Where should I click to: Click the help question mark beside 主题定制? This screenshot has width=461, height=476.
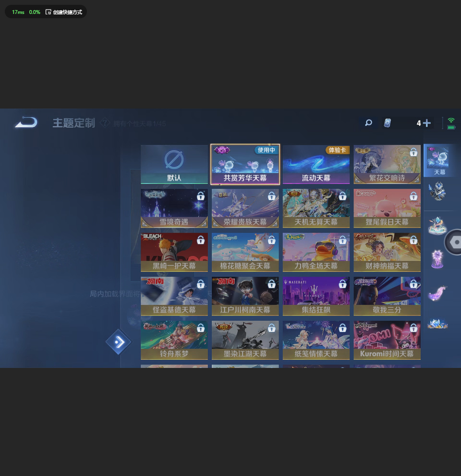pos(105,123)
